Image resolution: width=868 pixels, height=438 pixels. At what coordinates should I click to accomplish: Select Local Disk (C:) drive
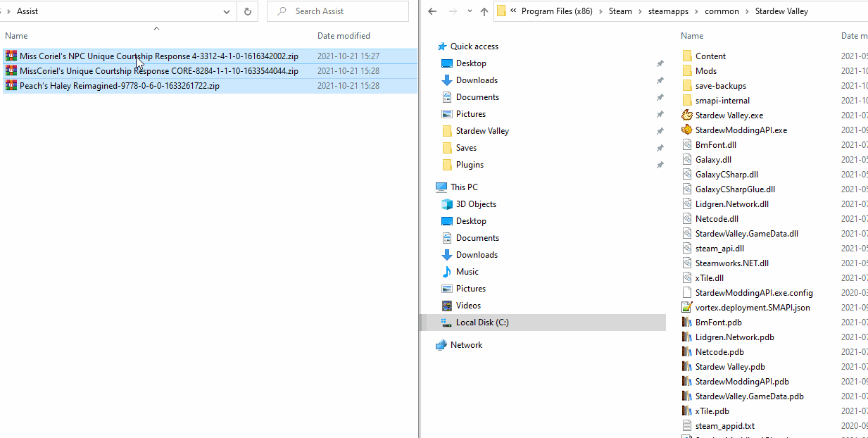tap(482, 323)
